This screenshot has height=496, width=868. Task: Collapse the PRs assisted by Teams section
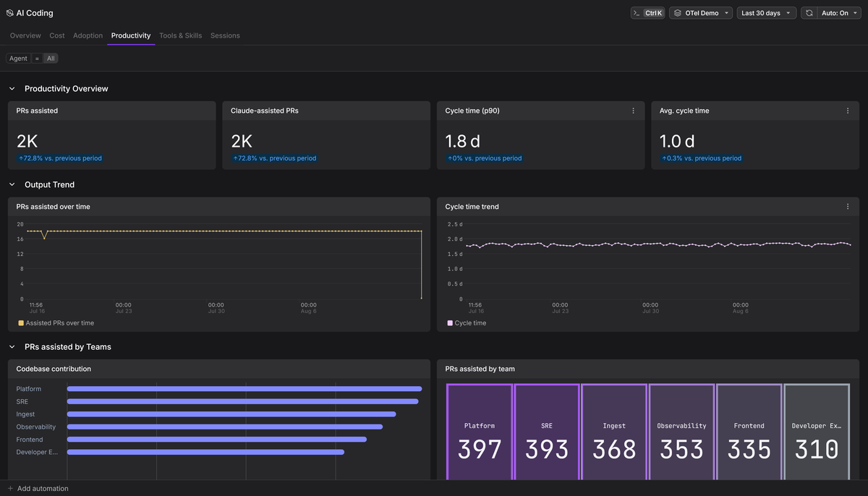pos(12,347)
